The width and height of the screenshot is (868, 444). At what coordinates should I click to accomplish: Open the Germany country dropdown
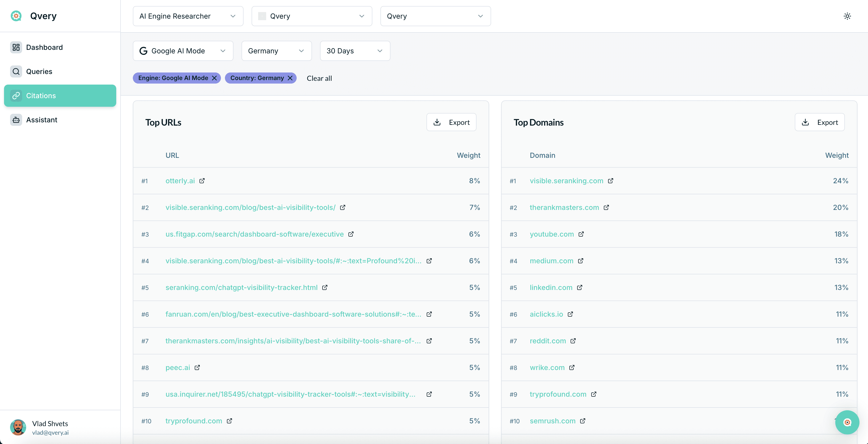coord(276,51)
